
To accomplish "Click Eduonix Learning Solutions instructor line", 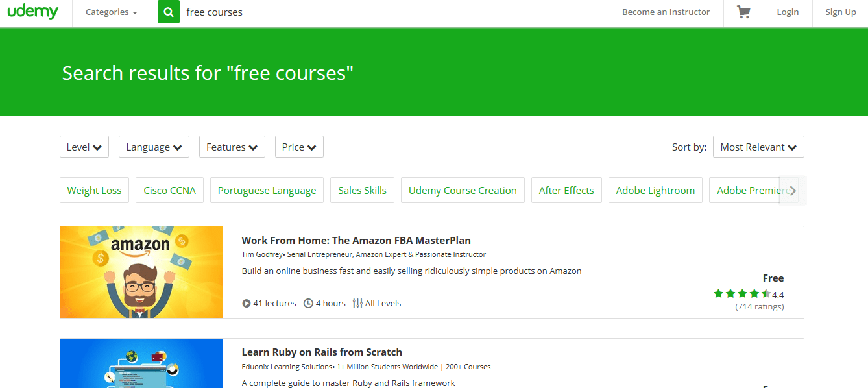I will click(x=366, y=367).
